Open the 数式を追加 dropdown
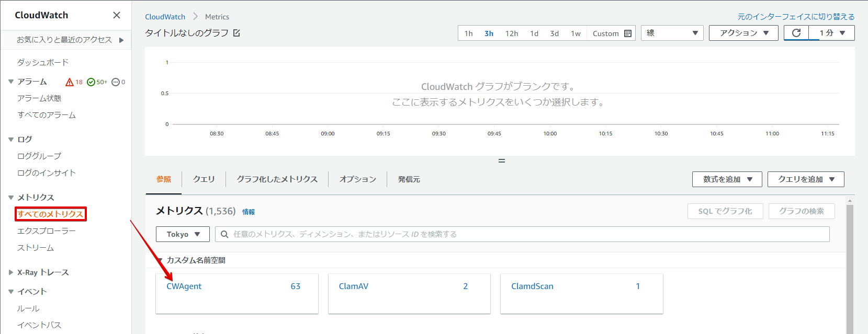Image resolution: width=868 pixels, height=334 pixels. pyautogui.click(x=727, y=179)
